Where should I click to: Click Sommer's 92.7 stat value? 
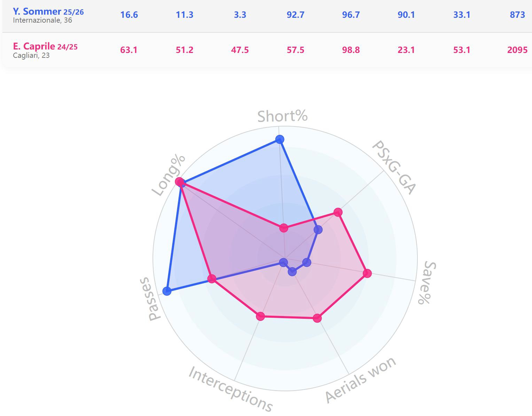(295, 15)
